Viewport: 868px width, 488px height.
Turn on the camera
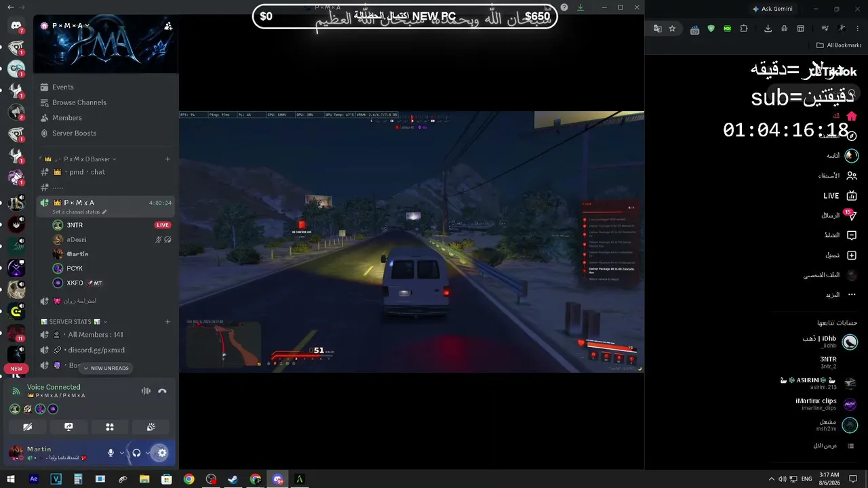click(x=27, y=427)
